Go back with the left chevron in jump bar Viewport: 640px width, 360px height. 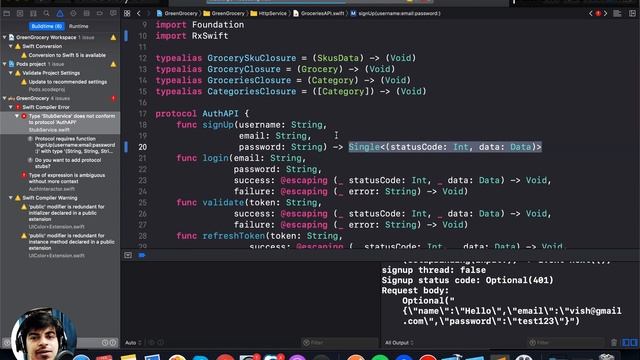click(139, 13)
